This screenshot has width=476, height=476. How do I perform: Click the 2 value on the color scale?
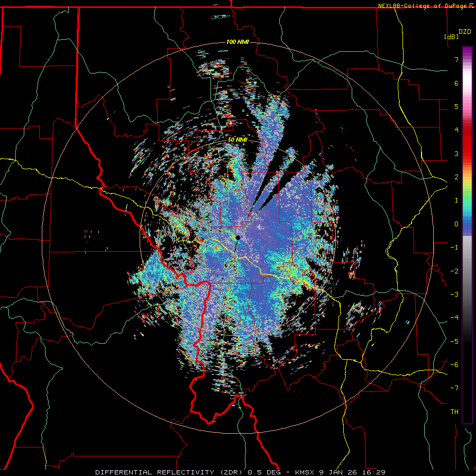(456, 177)
